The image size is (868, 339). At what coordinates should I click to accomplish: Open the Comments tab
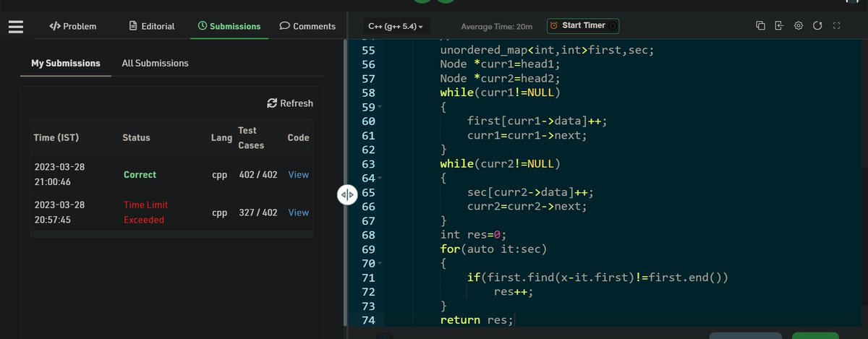(307, 26)
